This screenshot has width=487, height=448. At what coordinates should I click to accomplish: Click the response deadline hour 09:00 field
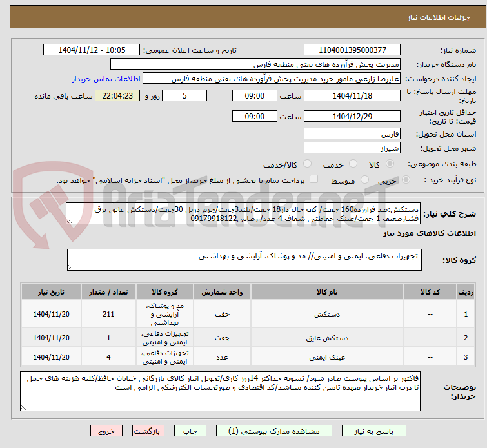click(254, 95)
